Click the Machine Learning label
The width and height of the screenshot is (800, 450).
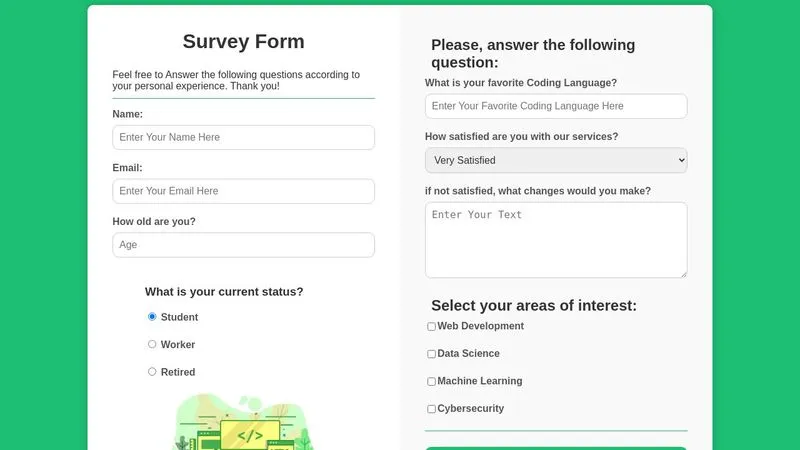pos(479,381)
